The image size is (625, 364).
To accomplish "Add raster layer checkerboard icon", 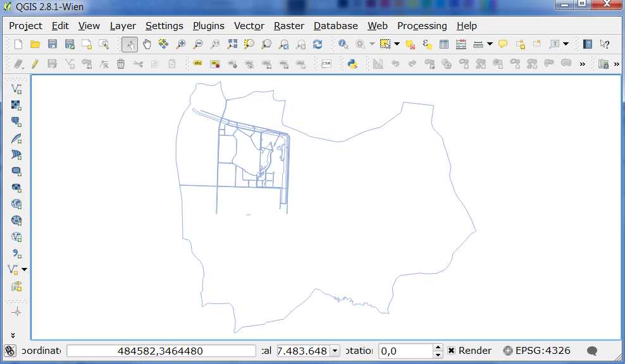I will tap(16, 105).
